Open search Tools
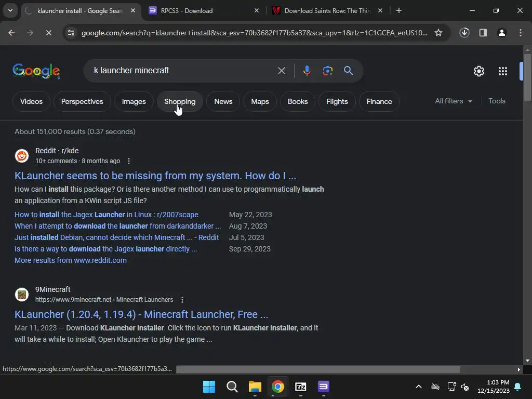 [x=497, y=101]
